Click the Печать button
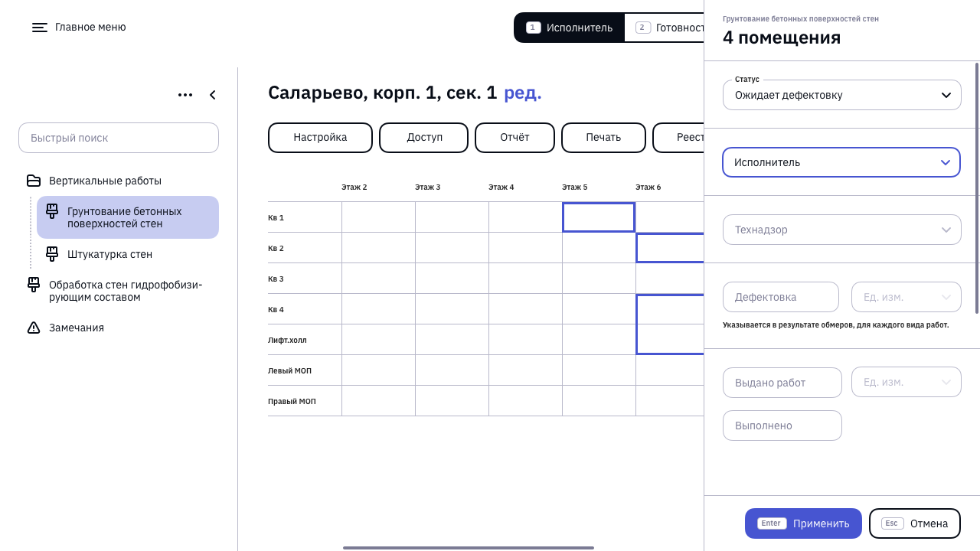 tap(603, 138)
